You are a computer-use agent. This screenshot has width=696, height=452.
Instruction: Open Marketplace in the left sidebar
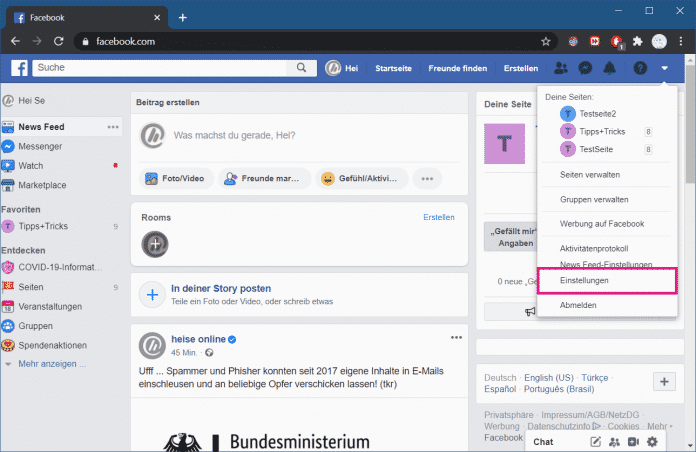point(42,185)
